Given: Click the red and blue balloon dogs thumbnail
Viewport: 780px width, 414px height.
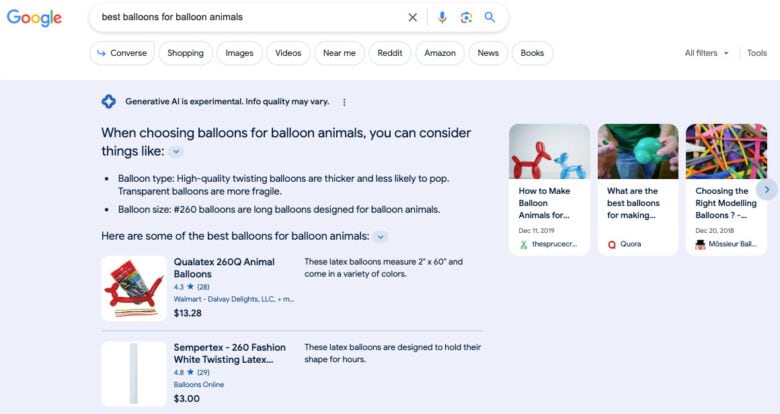Looking at the screenshot, I should 549,151.
